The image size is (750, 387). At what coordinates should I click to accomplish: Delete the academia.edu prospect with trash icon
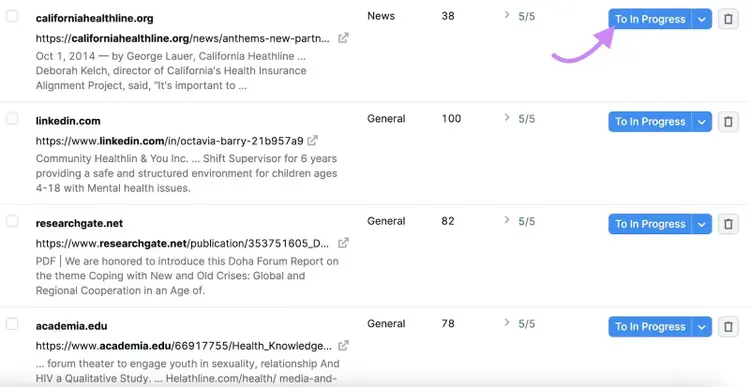(728, 327)
